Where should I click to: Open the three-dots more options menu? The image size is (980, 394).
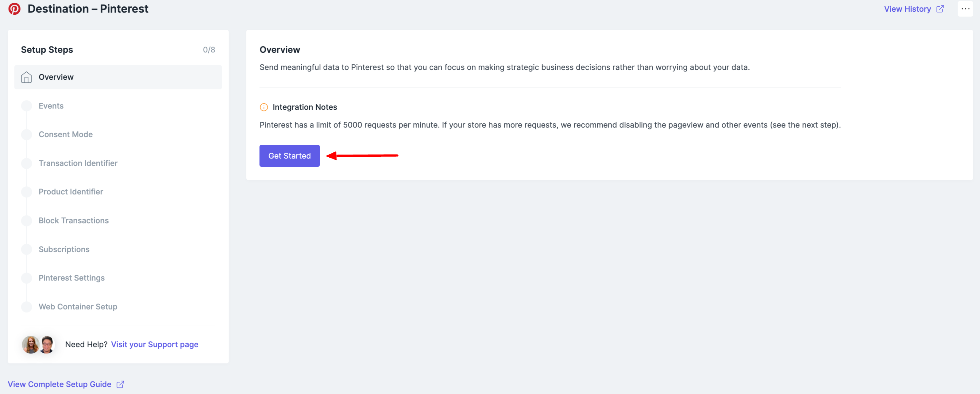(x=965, y=9)
